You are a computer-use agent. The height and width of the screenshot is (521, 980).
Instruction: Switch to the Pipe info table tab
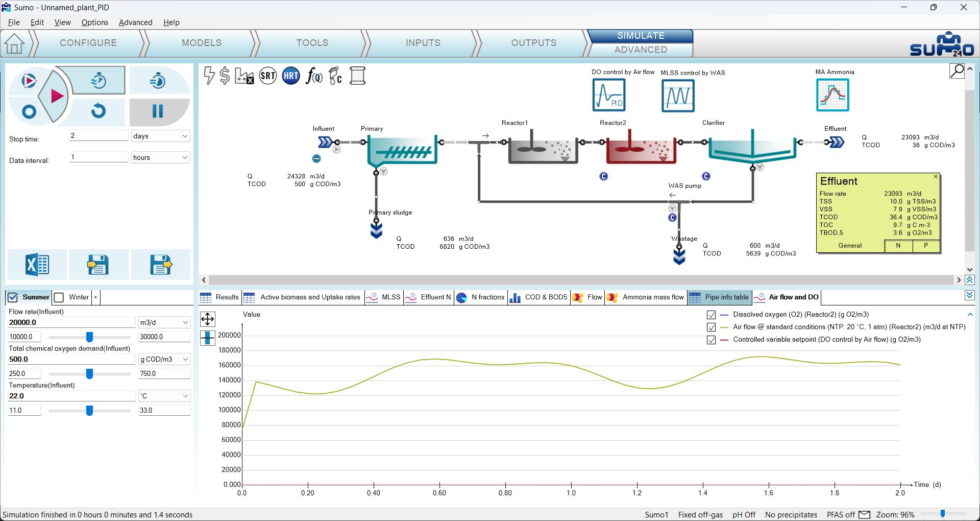[720, 297]
